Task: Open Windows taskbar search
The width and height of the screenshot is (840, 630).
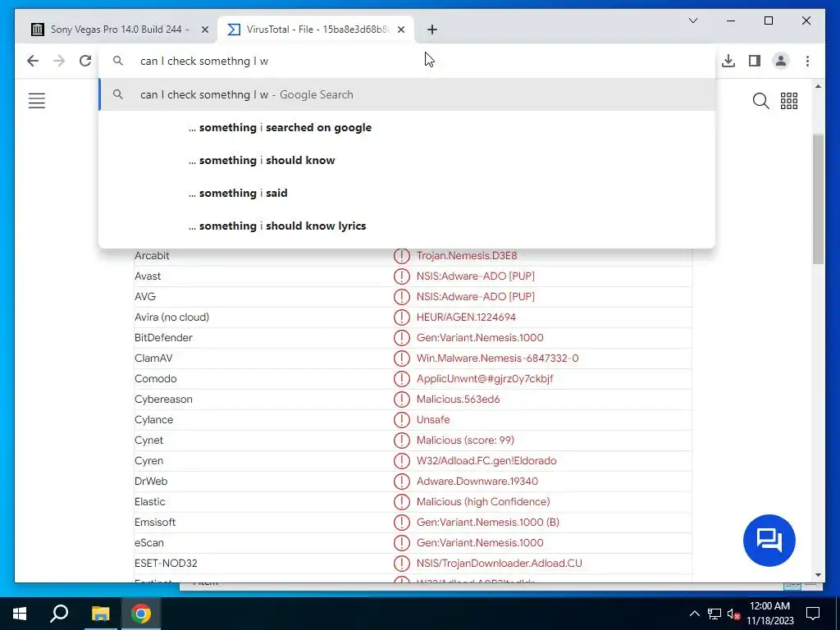Action: 59,614
